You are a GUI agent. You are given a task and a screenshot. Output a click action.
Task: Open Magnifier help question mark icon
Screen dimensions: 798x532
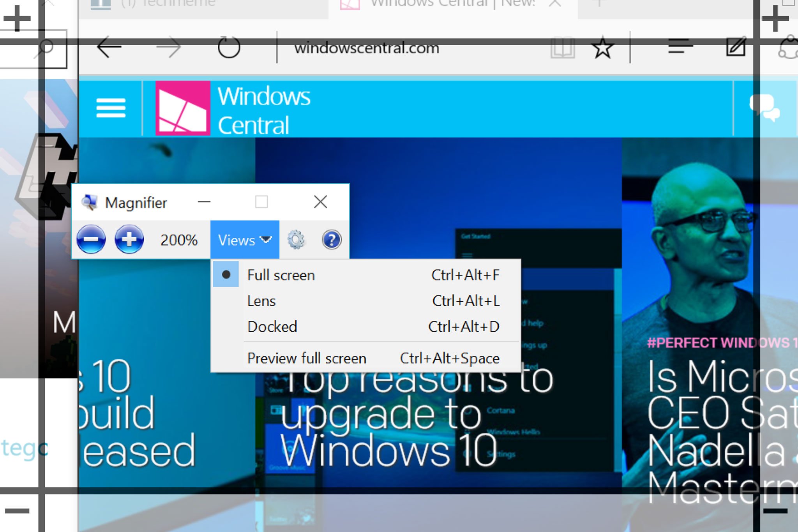332,240
